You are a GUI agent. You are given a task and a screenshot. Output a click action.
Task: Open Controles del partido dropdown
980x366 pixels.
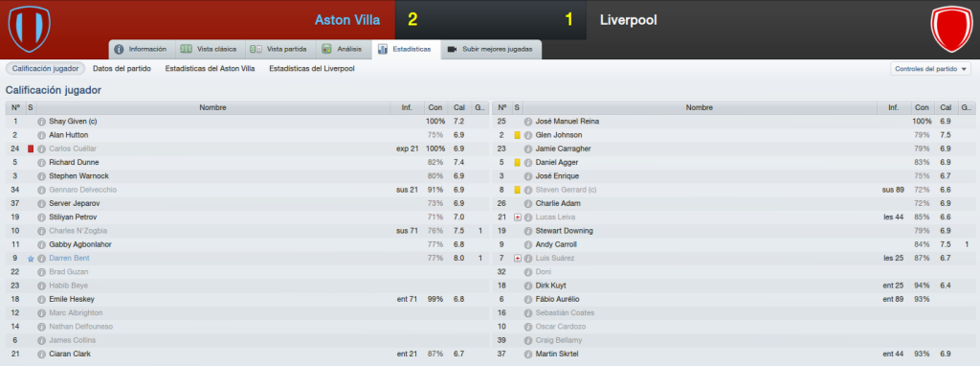(x=930, y=69)
